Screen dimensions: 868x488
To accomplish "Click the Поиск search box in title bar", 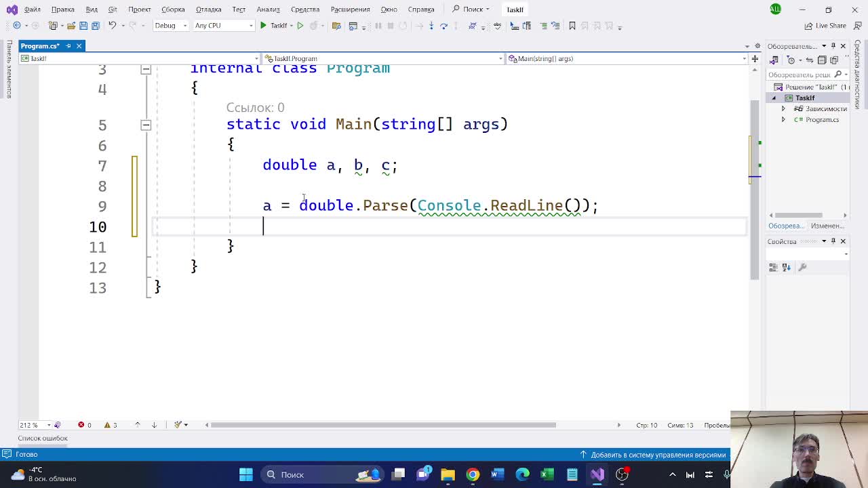I will pyautogui.click(x=471, y=9).
